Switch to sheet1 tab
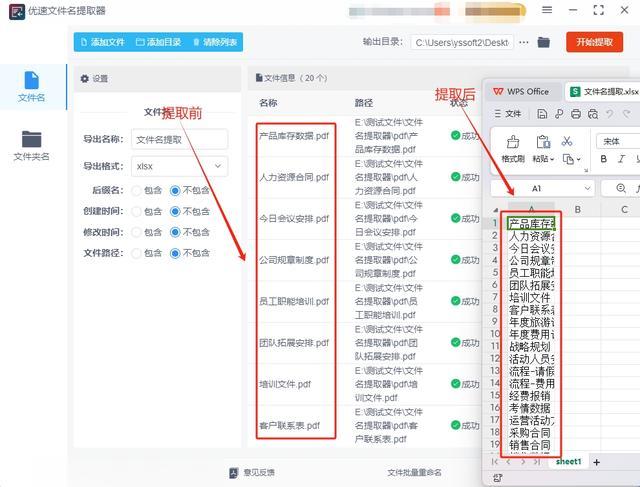Image resolution: width=640 pixels, height=487 pixels. pyautogui.click(x=568, y=462)
